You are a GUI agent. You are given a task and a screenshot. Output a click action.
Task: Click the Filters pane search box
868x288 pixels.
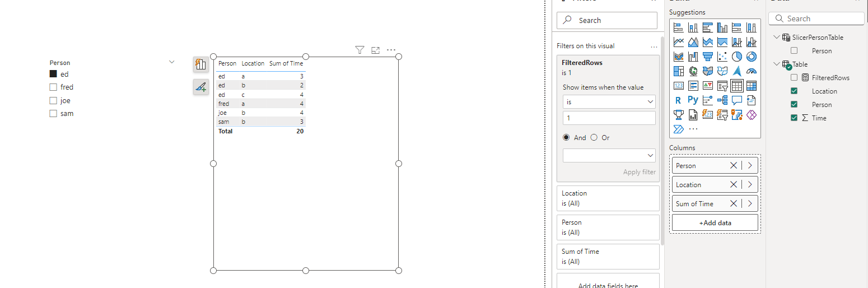pyautogui.click(x=607, y=20)
